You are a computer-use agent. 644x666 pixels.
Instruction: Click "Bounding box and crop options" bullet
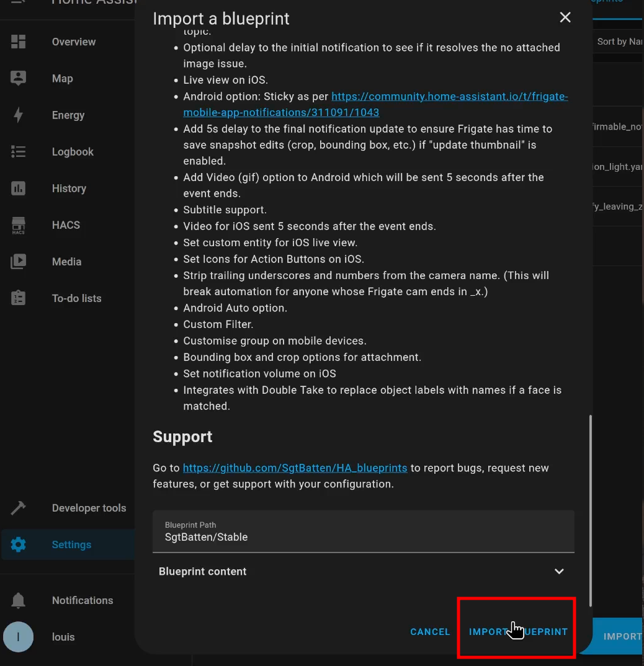[x=302, y=357]
